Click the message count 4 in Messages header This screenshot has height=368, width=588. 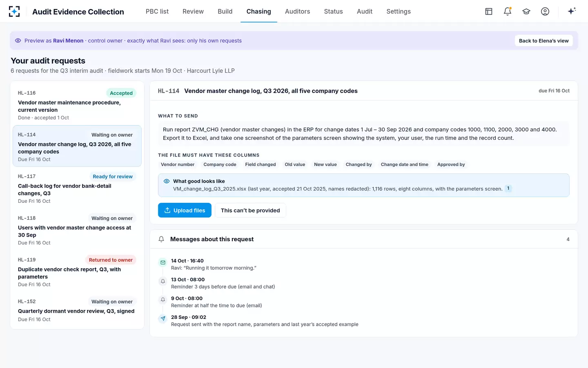click(568, 239)
